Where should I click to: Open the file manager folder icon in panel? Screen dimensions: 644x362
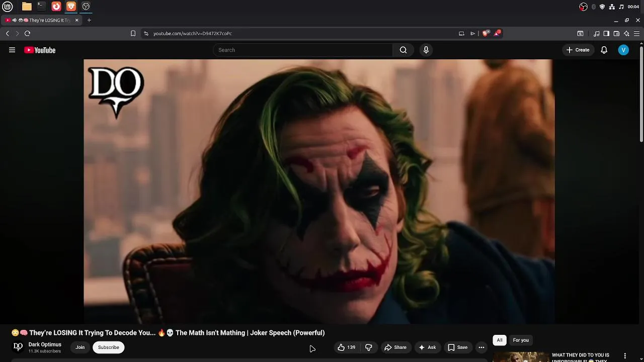(x=27, y=7)
